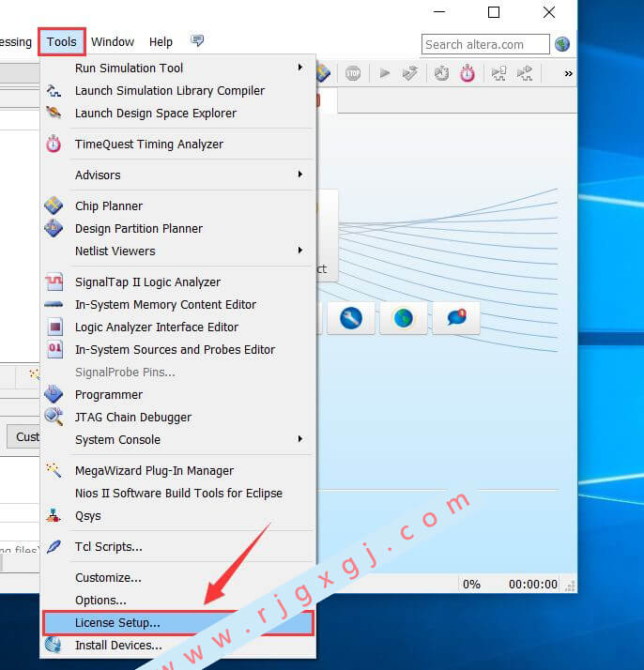Image resolution: width=644 pixels, height=670 pixels.
Task: Click red stopwatch TimeQuest toolbar icon
Action: coord(468,73)
